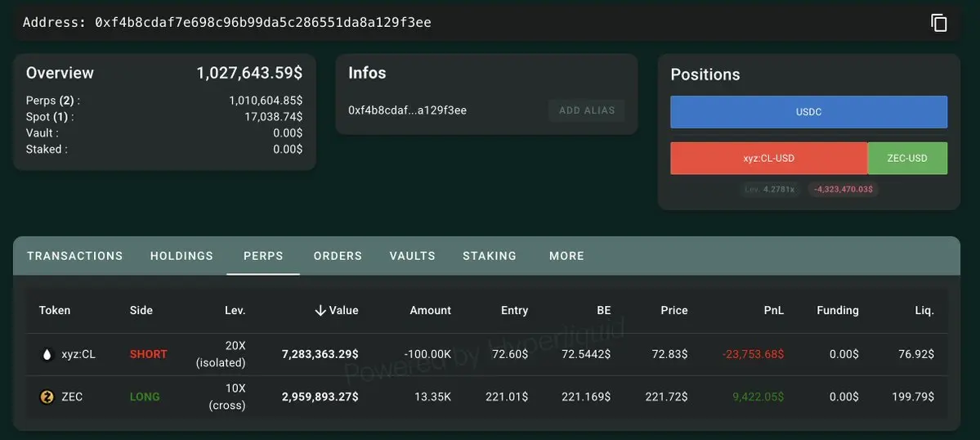Click the PnL -23,753.68$
The image size is (980, 440).
tap(753, 354)
